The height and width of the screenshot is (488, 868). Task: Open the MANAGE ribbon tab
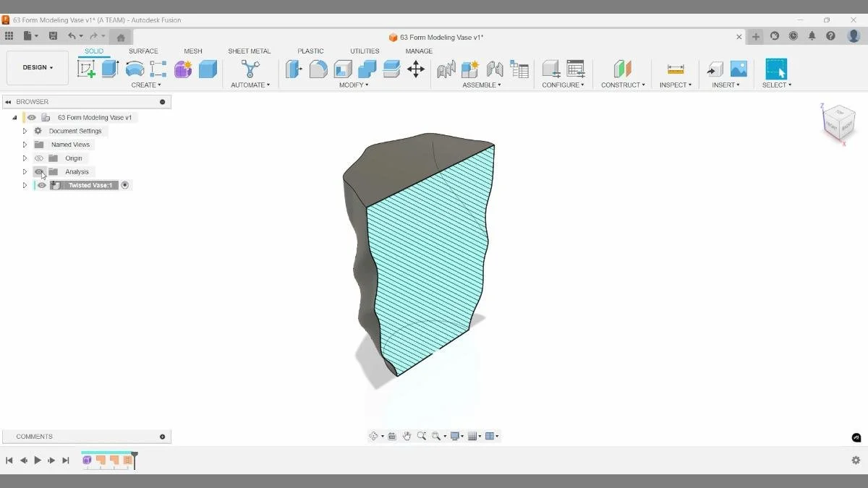coord(419,51)
